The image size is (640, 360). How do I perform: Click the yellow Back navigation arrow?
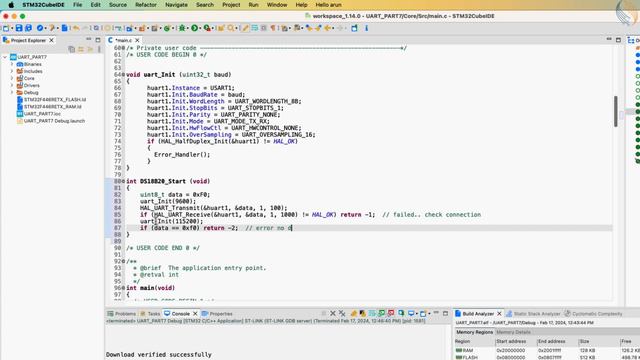(327, 28)
